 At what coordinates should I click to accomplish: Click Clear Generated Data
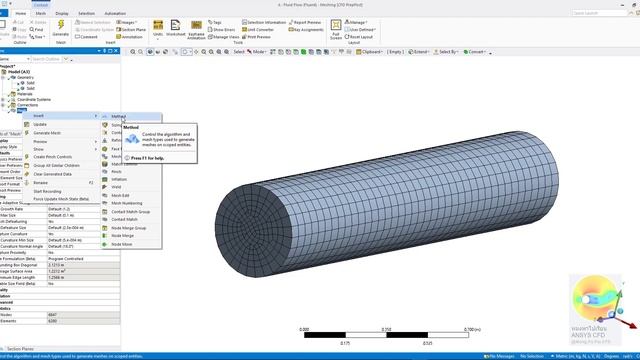click(60, 174)
